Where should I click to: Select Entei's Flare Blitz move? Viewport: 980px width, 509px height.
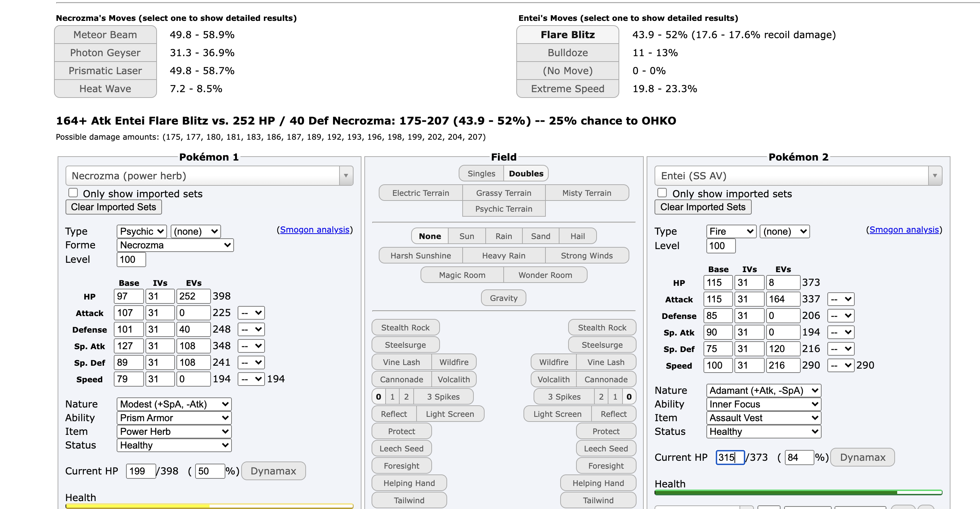tap(568, 35)
